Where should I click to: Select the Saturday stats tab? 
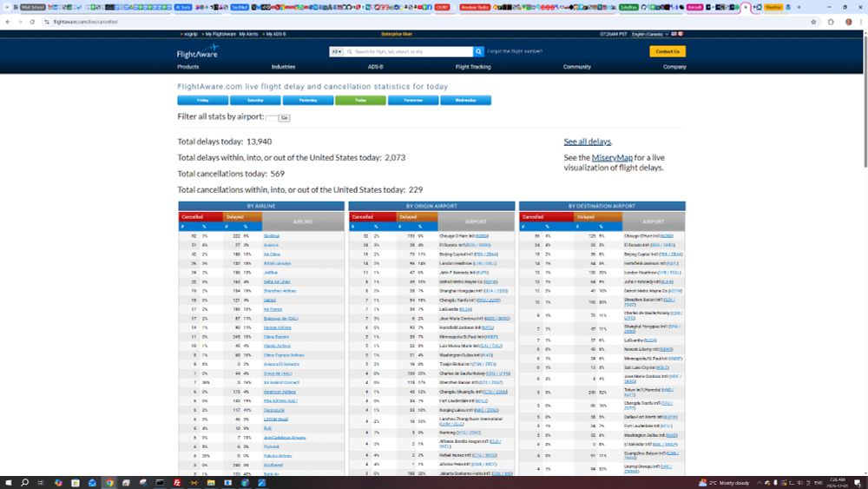(255, 100)
